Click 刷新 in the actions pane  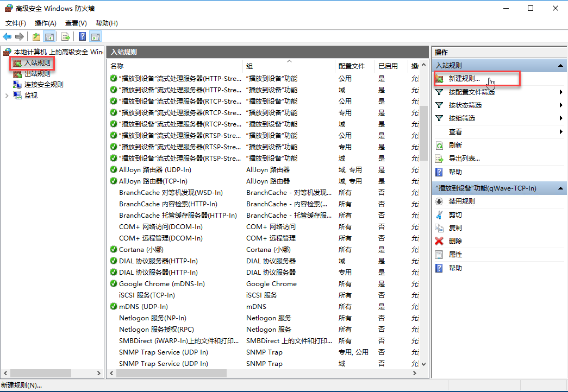455,146
